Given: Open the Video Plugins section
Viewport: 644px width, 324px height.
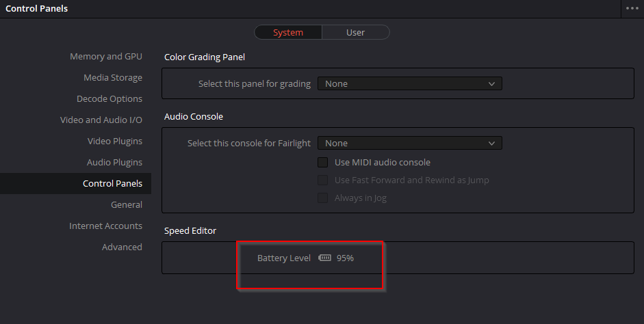Looking at the screenshot, I should coord(115,141).
